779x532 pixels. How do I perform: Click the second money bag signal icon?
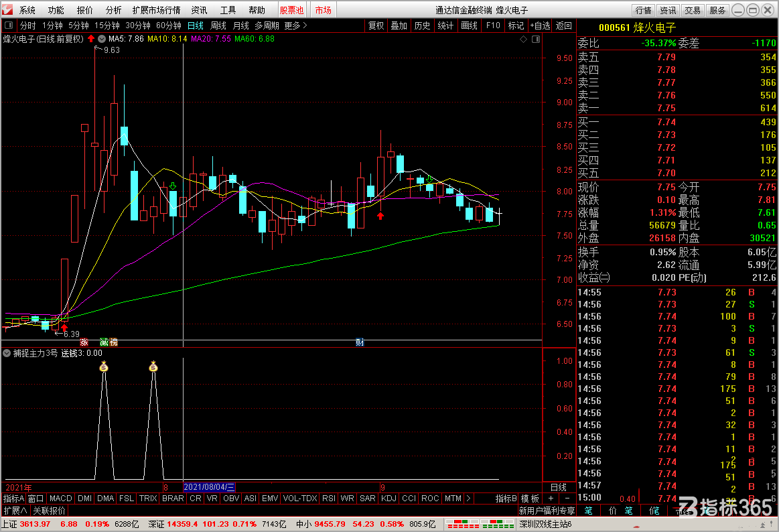(x=153, y=367)
